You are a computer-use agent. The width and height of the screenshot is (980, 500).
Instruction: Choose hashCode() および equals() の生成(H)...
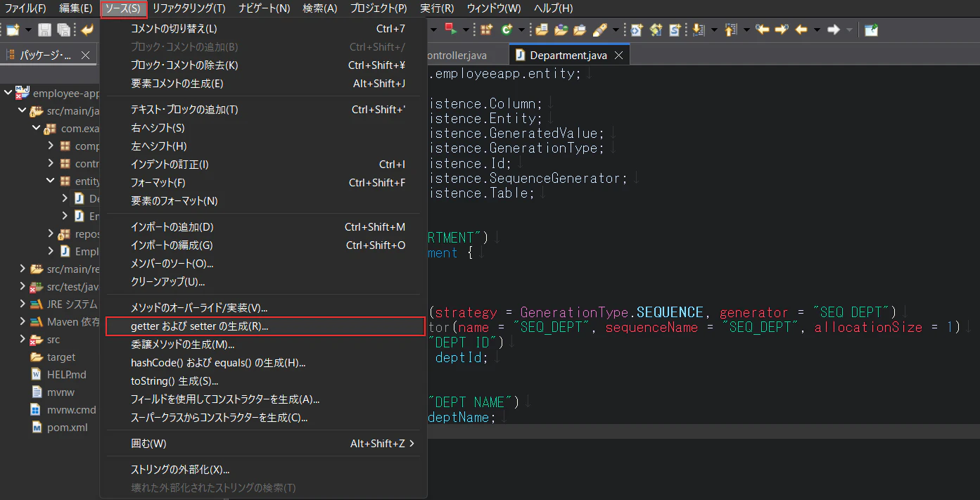[264, 363]
